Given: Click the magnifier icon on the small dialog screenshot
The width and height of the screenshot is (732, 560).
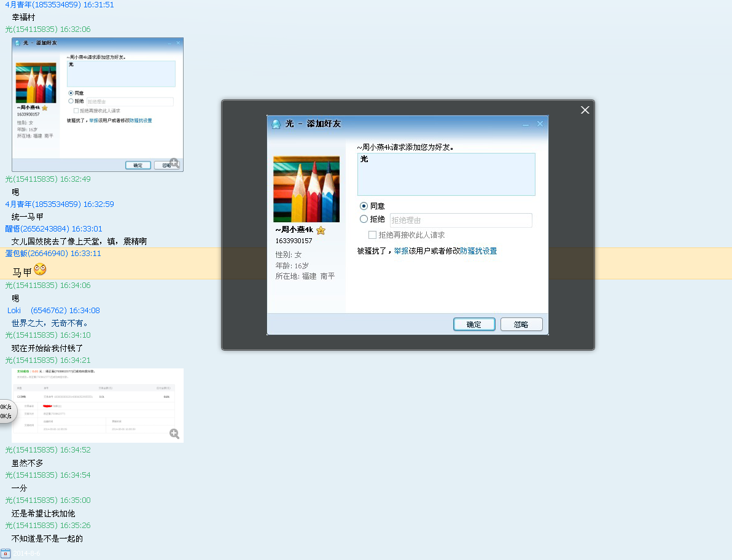Looking at the screenshot, I should coord(174,163).
